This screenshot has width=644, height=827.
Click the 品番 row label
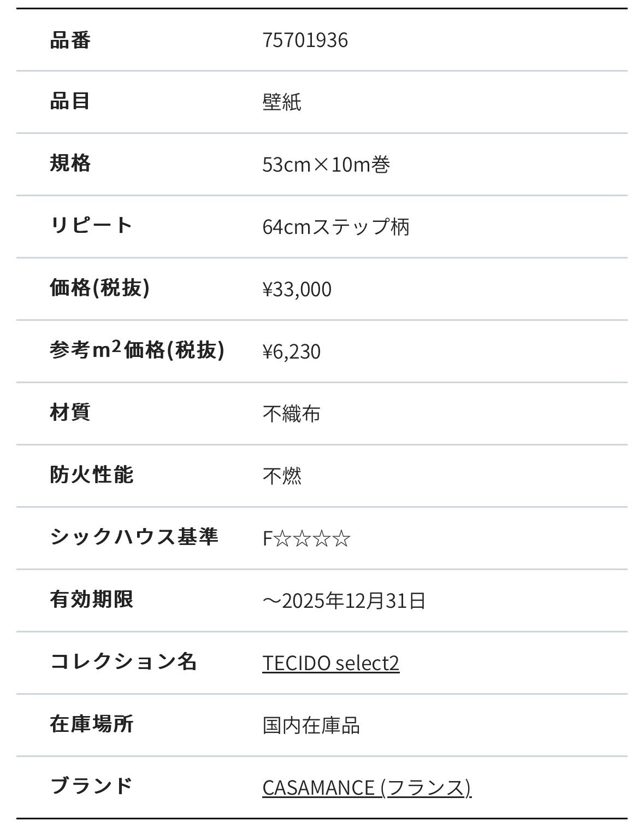click(70, 40)
